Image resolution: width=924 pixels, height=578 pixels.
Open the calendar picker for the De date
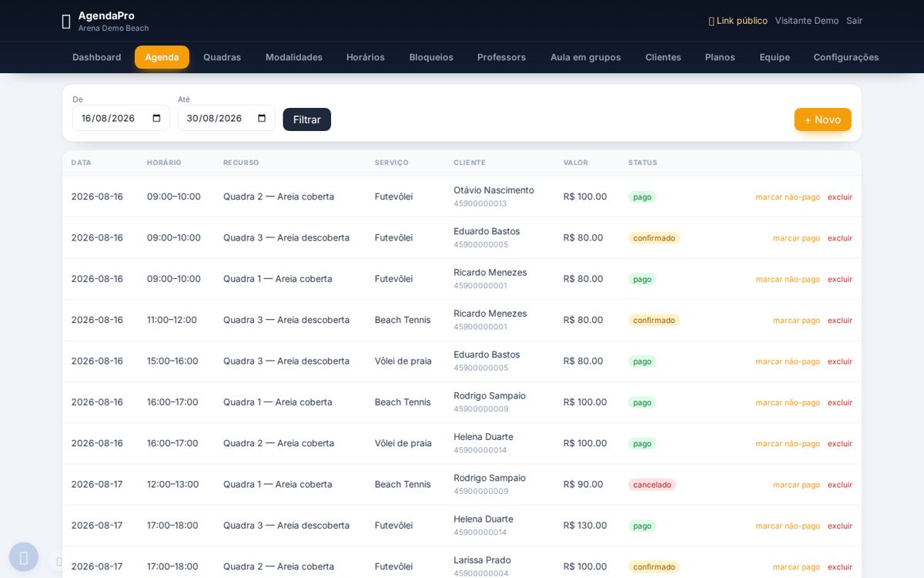point(156,118)
